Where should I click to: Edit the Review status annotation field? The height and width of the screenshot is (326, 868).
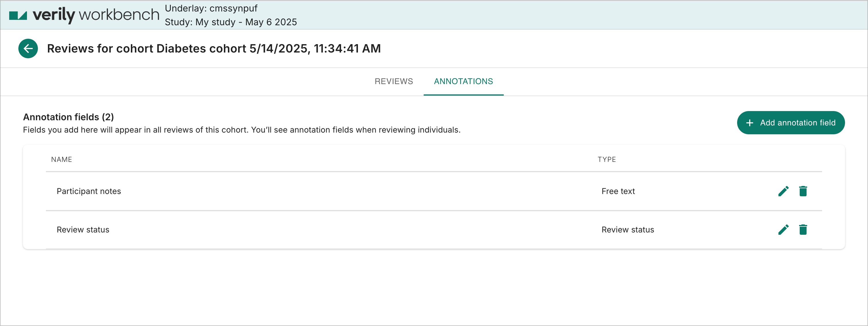783,230
